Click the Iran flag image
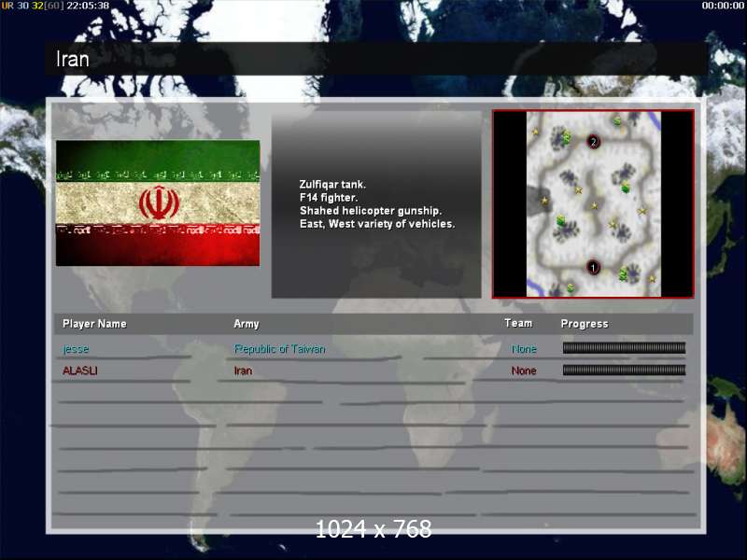This screenshot has height=560, width=747. tap(158, 203)
